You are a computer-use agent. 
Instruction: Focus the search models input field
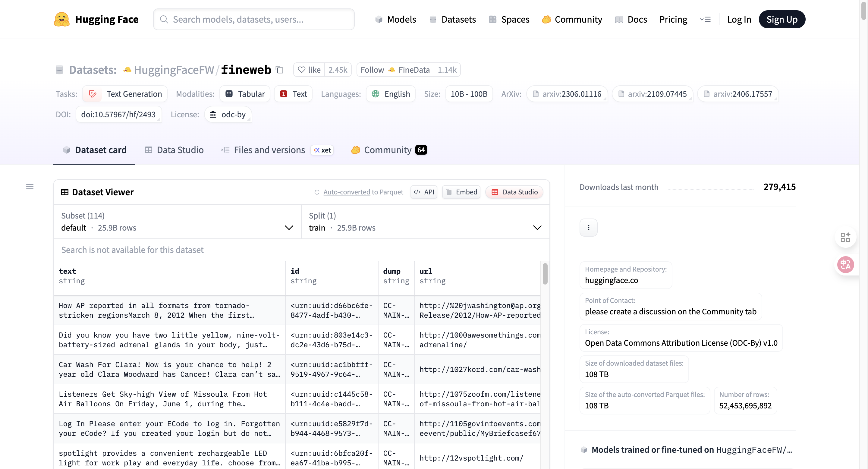click(x=254, y=19)
